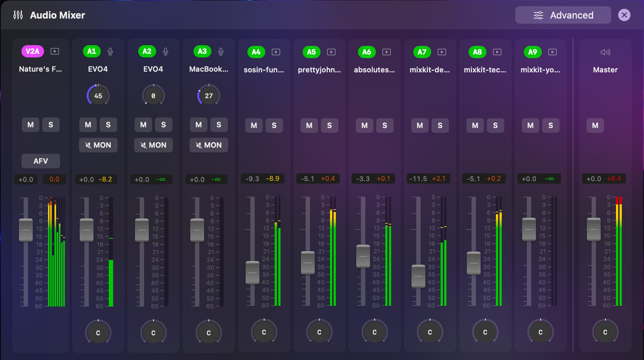Select the A6 channel badge
The height and width of the screenshot is (360, 644).
[367, 52]
